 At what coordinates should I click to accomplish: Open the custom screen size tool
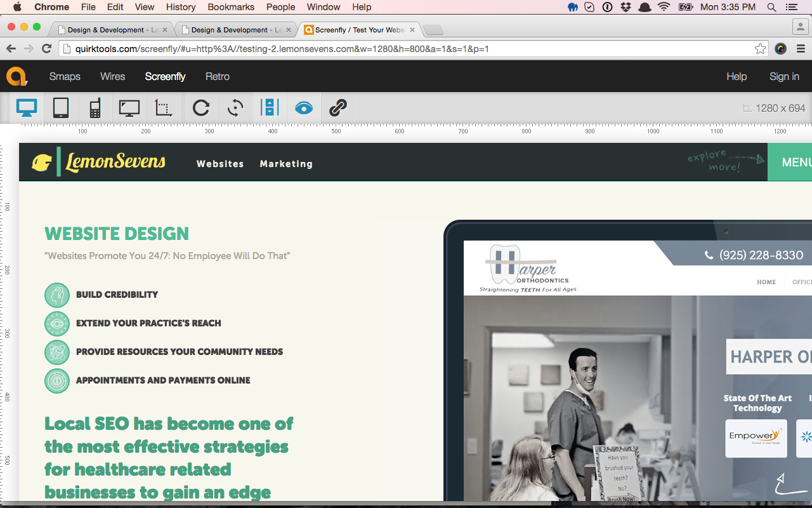point(163,107)
